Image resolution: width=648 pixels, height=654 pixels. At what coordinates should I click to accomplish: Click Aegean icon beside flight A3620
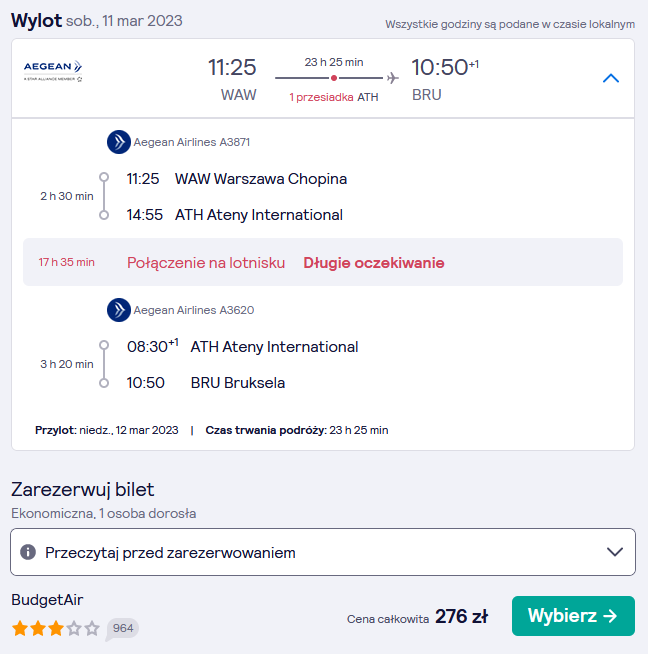pos(119,310)
